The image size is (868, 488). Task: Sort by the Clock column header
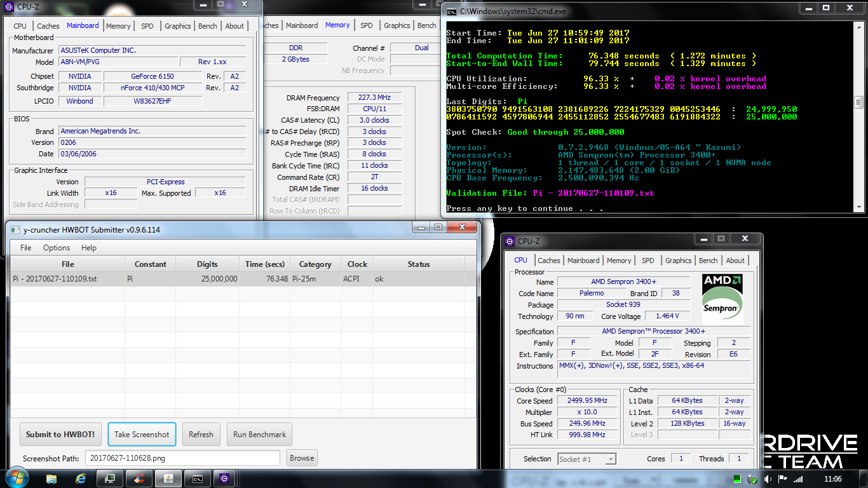(x=357, y=264)
